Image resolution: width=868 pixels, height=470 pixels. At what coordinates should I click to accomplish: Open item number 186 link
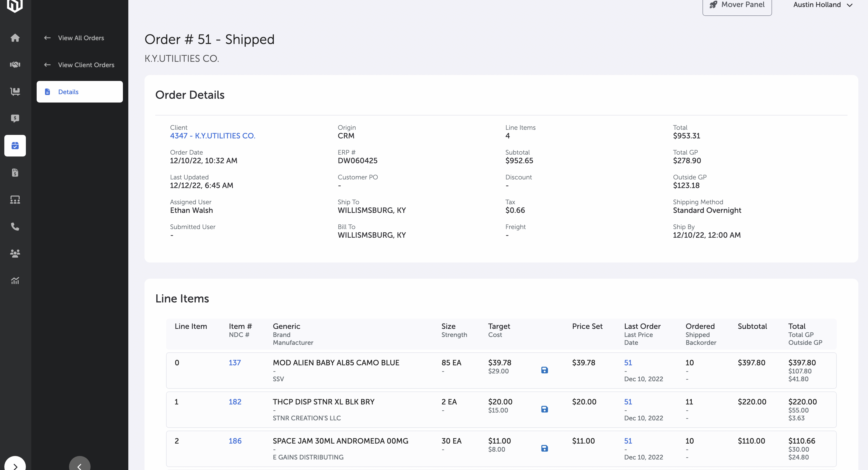coord(235,441)
